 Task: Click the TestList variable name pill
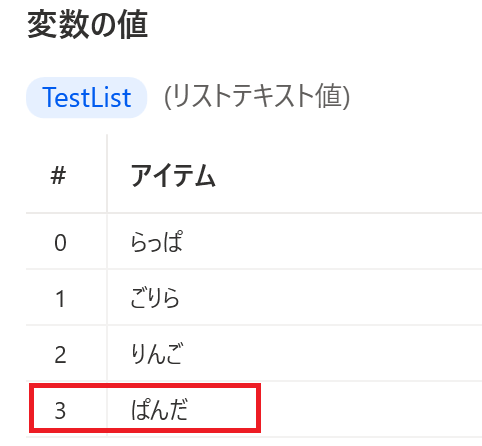click(x=86, y=97)
